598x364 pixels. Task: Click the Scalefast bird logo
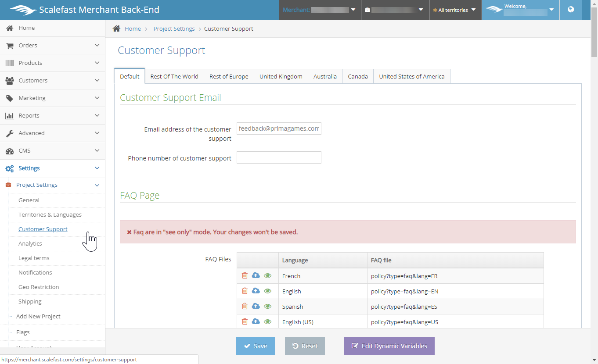point(23,10)
